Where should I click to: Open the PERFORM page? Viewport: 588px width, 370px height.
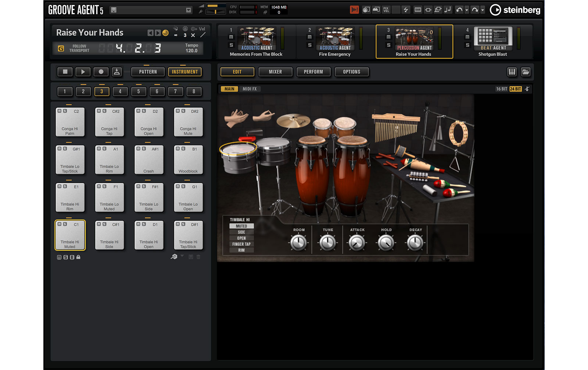click(x=313, y=72)
